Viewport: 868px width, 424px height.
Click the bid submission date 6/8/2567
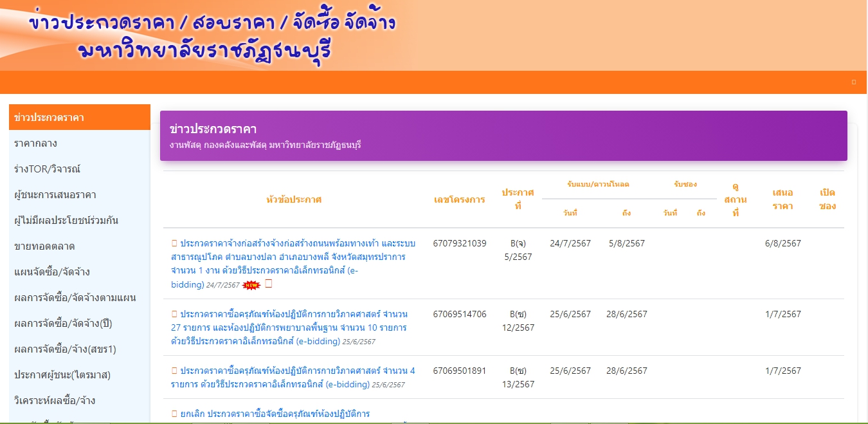(783, 243)
